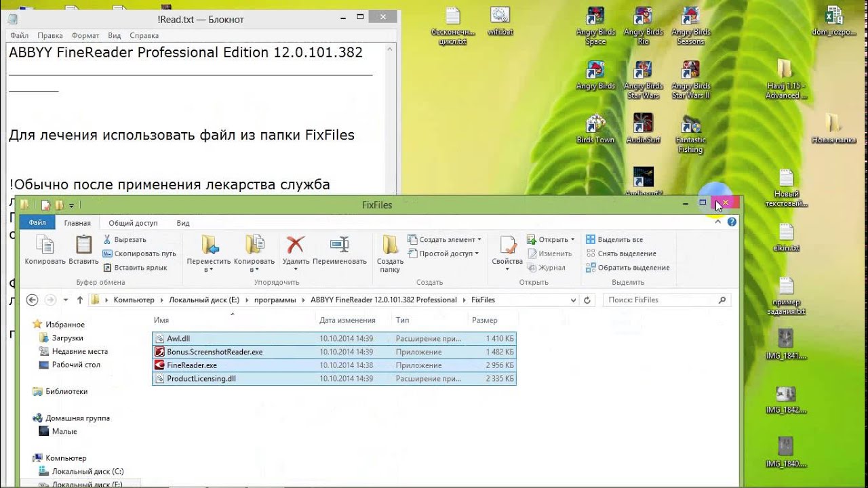
Task: Sort by the Размер column header
Action: coord(493,320)
